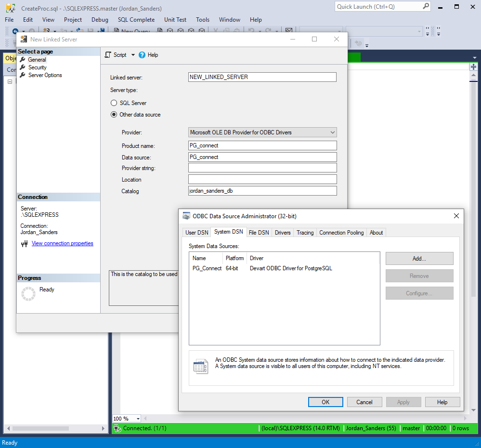The height and width of the screenshot is (448, 481).
Task: Click the navigate backward blue arrow toolbar icon
Action: tap(15, 31)
